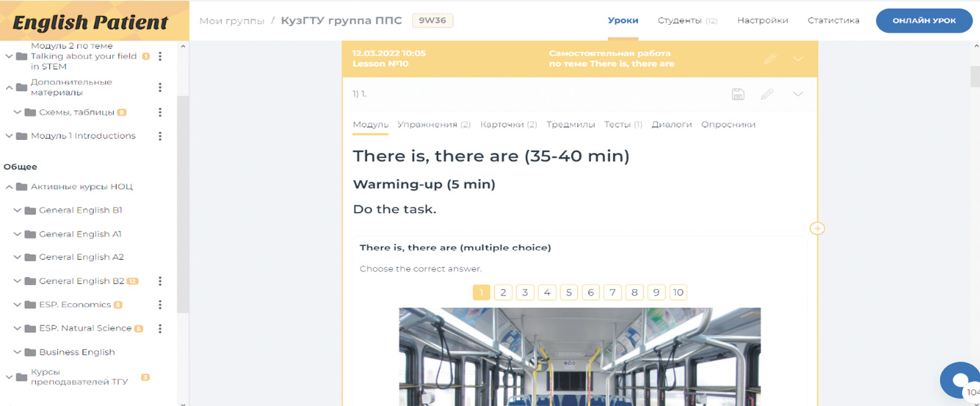This screenshot has height=406, width=980.
Task: Open three-dot menu for Модуль 1 Introductions
Action: pyautogui.click(x=160, y=136)
